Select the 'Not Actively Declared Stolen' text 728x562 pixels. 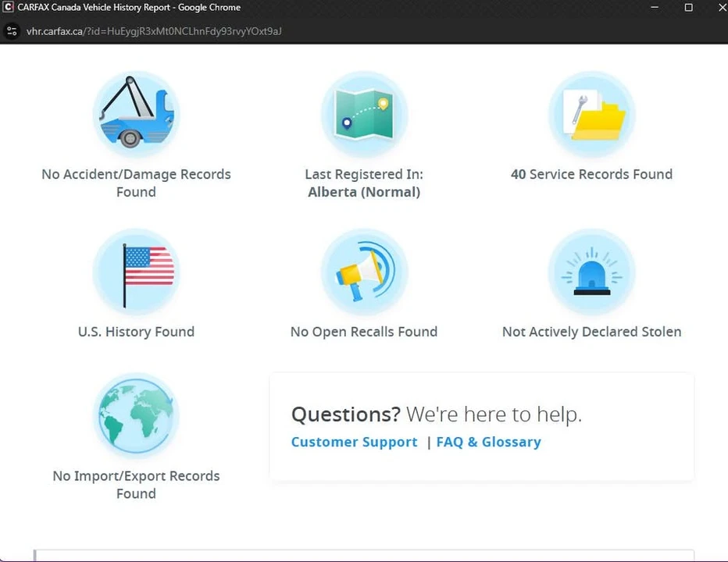tap(591, 332)
